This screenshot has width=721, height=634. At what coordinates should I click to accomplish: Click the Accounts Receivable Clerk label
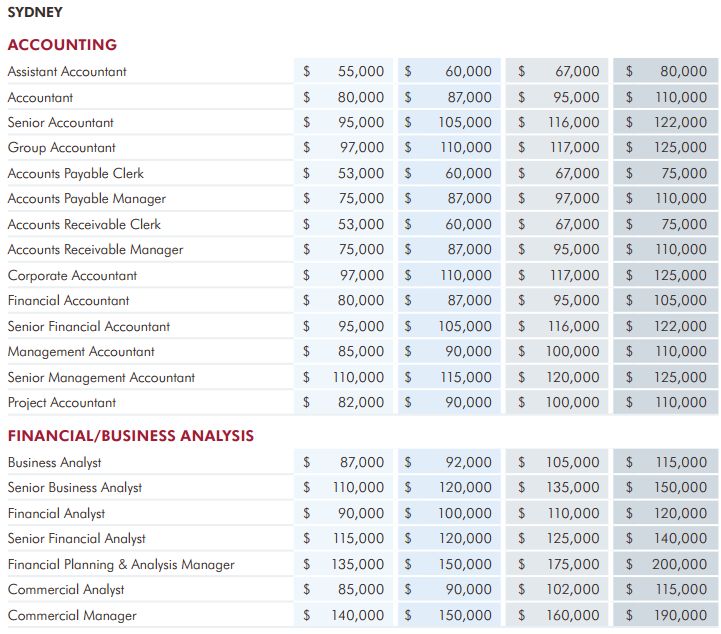coord(84,224)
